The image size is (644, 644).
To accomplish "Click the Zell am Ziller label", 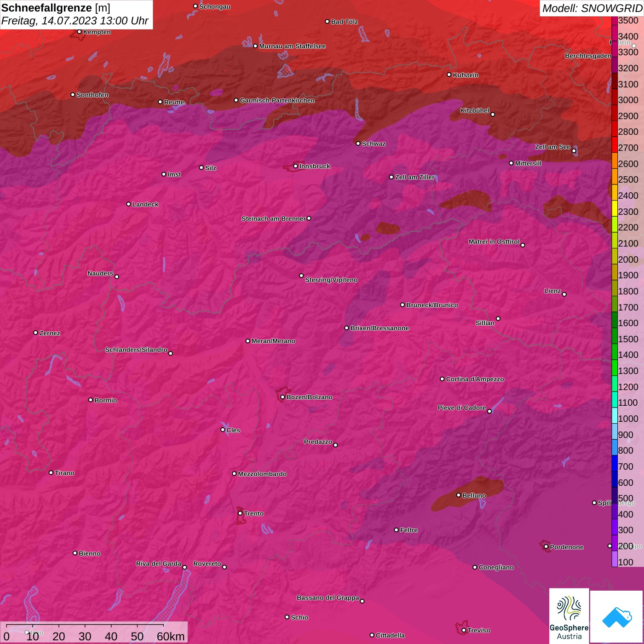I will pyautogui.click(x=415, y=177).
